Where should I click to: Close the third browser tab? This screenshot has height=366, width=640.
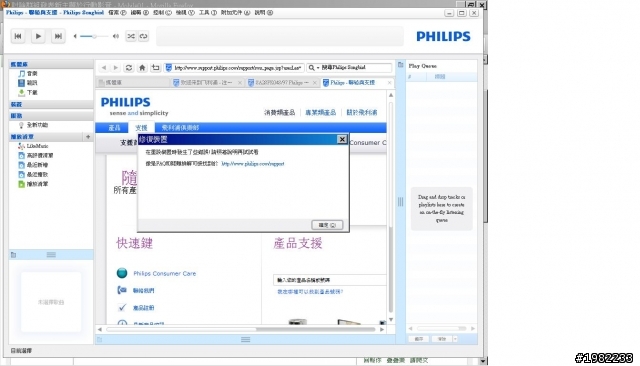click(315, 83)
